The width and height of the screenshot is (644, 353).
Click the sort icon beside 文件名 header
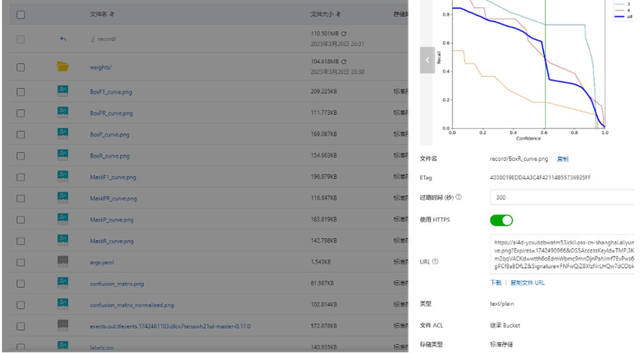tap(112, 14)
